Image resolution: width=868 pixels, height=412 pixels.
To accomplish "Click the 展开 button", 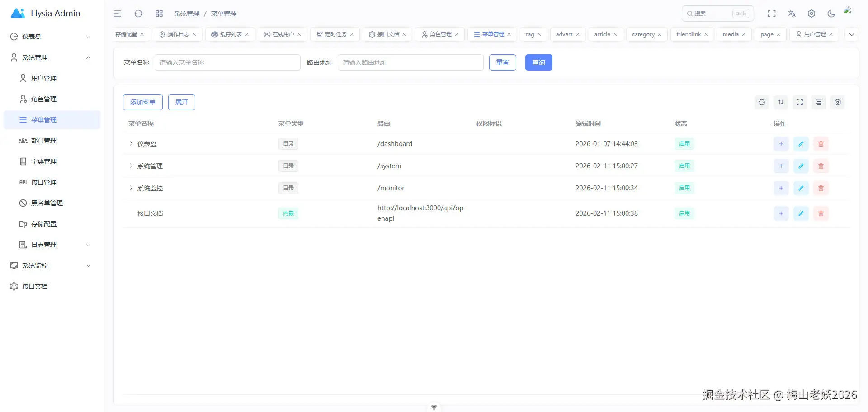I will tap(182, 102).
